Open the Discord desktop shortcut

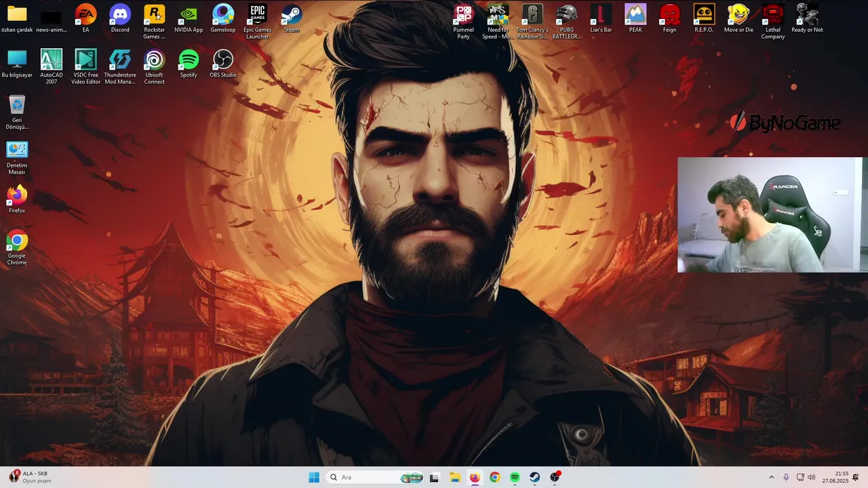tap(120, 19)
